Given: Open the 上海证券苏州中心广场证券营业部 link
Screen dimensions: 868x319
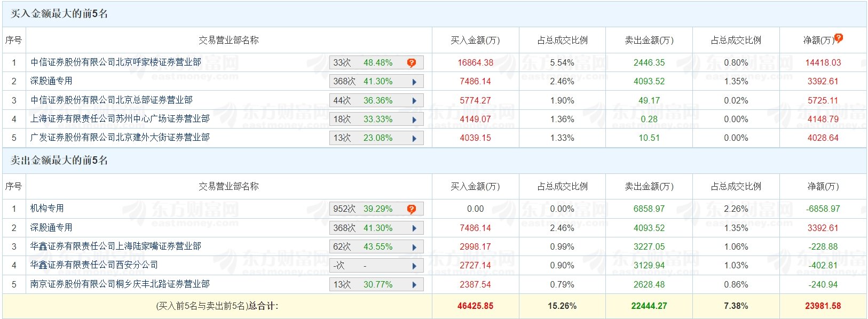Looking at the screenshot, I should tap(120, 119).
